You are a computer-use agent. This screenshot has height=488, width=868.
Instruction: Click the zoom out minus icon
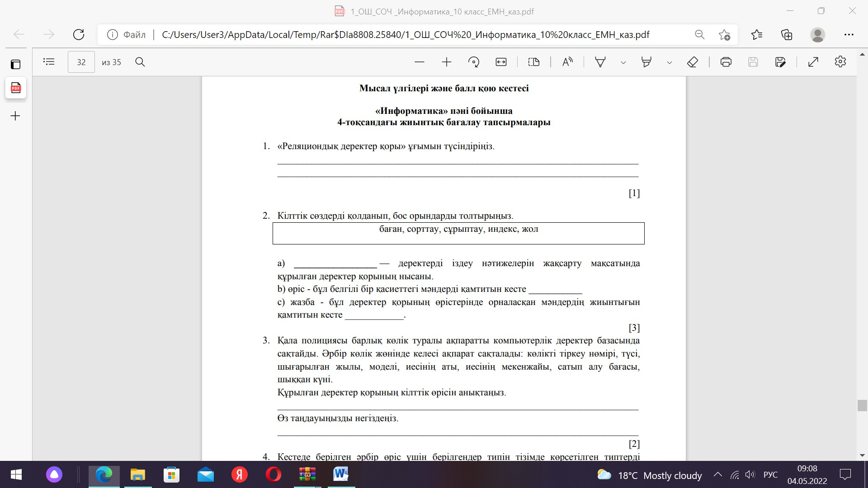point(420,62)
